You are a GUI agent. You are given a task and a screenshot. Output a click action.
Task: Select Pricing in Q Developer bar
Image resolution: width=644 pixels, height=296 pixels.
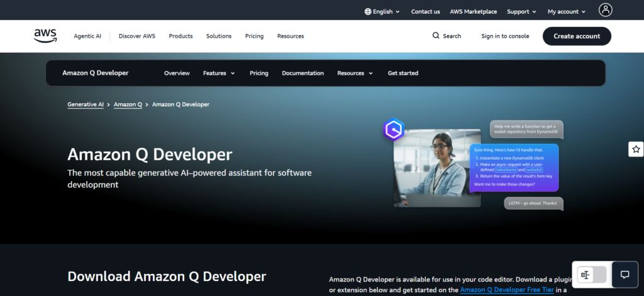[258, 73]
